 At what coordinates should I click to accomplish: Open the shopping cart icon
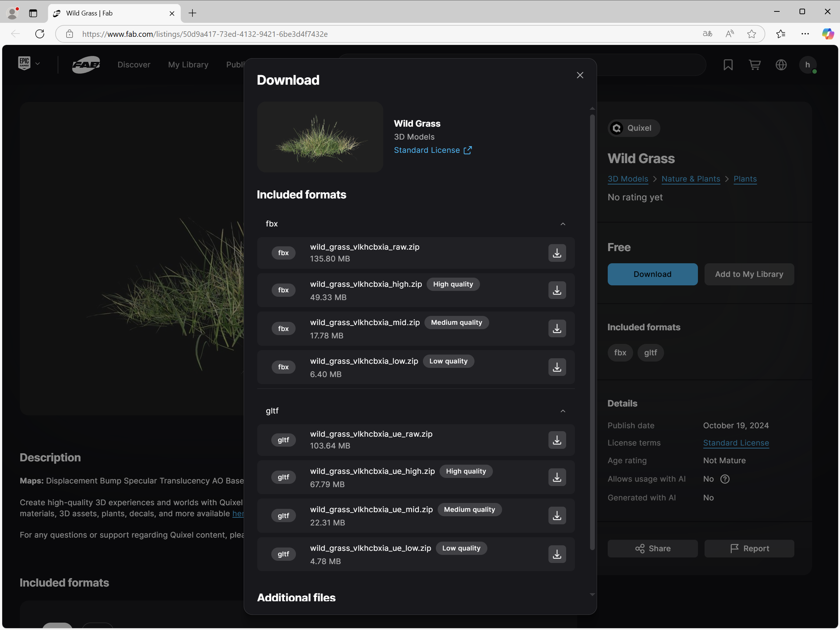coord(754,65)
